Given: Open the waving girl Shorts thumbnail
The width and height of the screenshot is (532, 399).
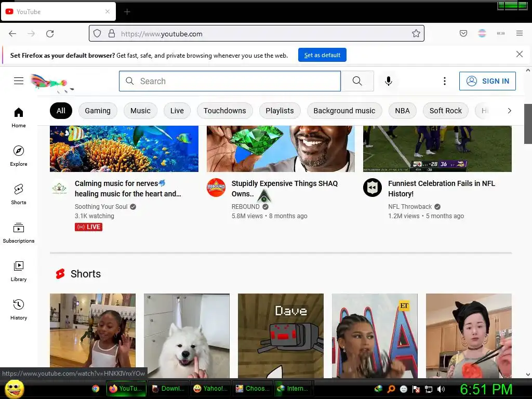Looking at the screenshot, I should tap(92, 336).
